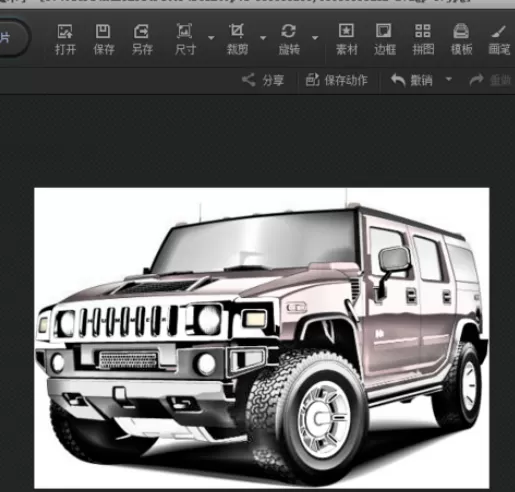The image size is (515, 492).
Task: Expand the 裁剪 dropdown arrow
Action: click(263, 38)
